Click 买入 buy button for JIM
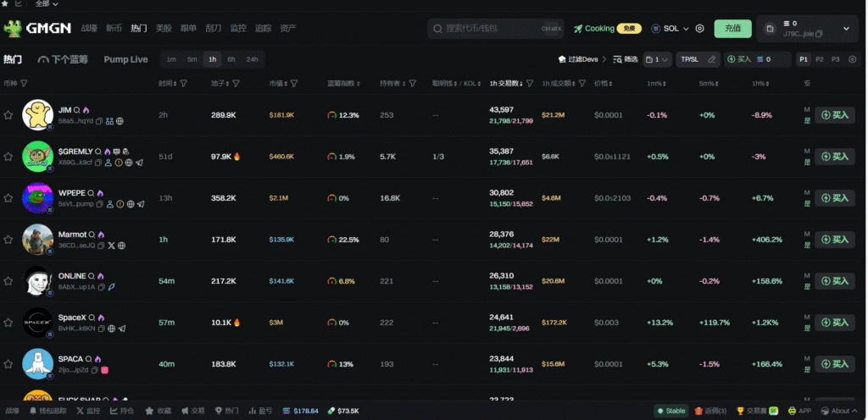 click(x=834, y=115)
